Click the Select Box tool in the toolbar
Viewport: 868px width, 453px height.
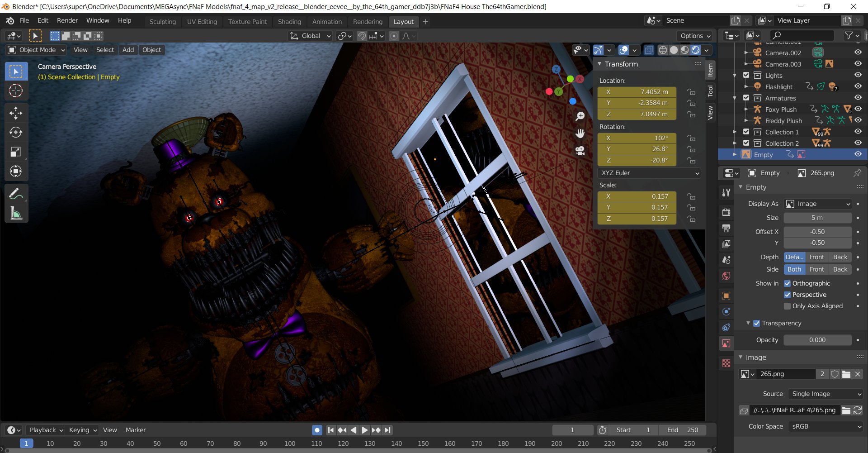coord(16,72)
